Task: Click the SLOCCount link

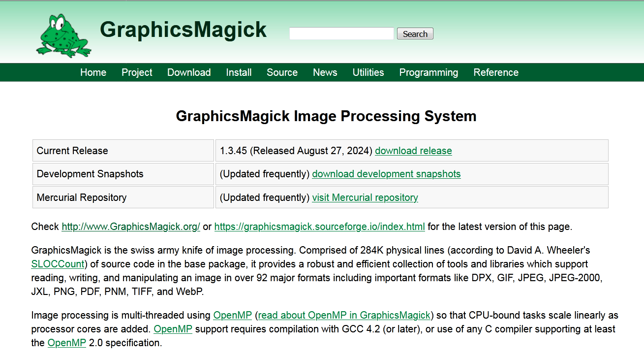Action: (58, 264)
